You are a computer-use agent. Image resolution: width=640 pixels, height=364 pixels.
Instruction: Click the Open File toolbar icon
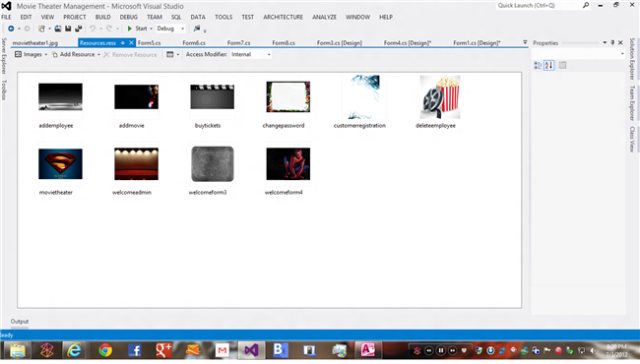57,29
